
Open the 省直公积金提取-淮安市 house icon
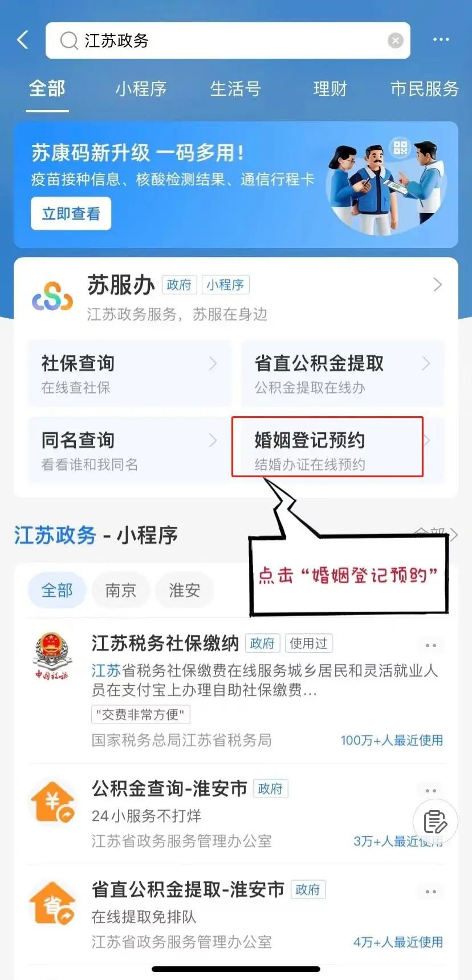tap(52, 903)
